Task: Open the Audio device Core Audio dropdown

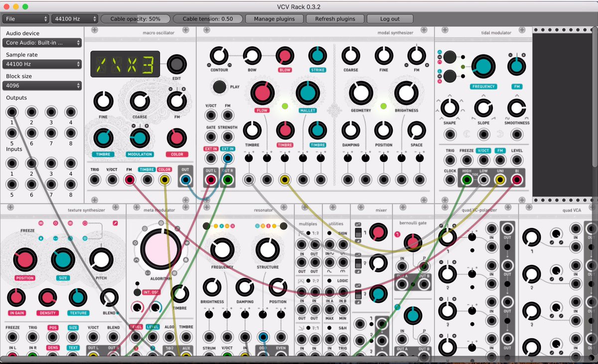Action: pos(42,43)
